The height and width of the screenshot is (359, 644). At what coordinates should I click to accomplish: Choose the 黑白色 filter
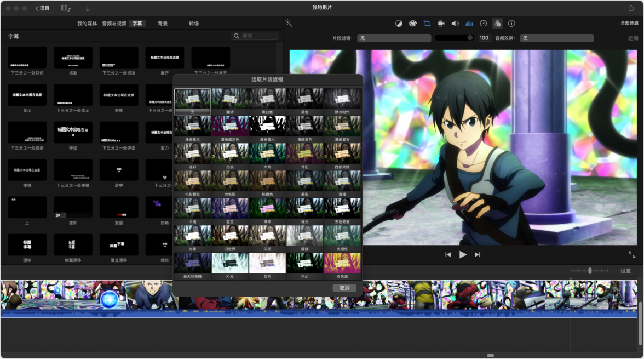pyautogui.click(x=267, y=101)
